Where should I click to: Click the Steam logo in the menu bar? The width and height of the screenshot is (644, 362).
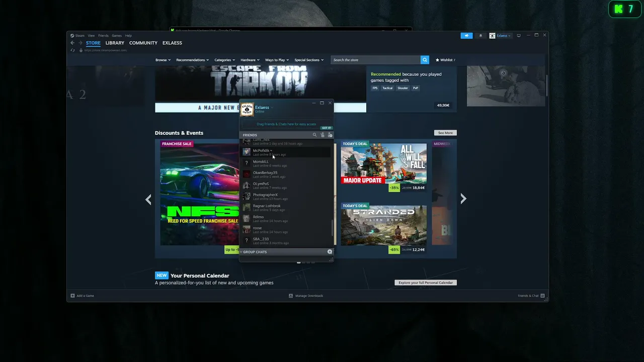click(x=72, y=36)
